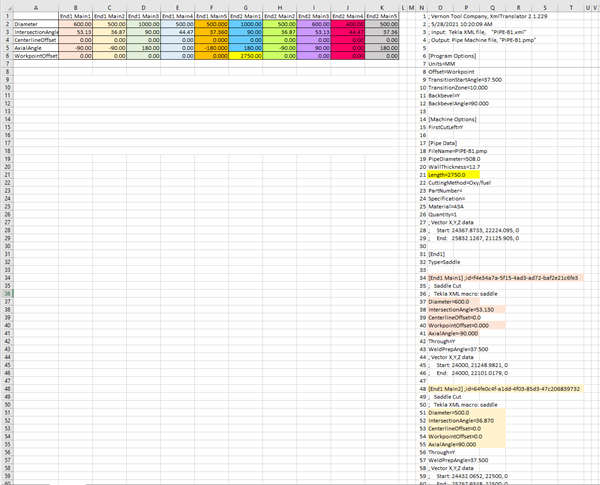Select the End1 Main4 header cell in row 1
The height and width of the screenshot is (485, 600).
click(178, 16)
